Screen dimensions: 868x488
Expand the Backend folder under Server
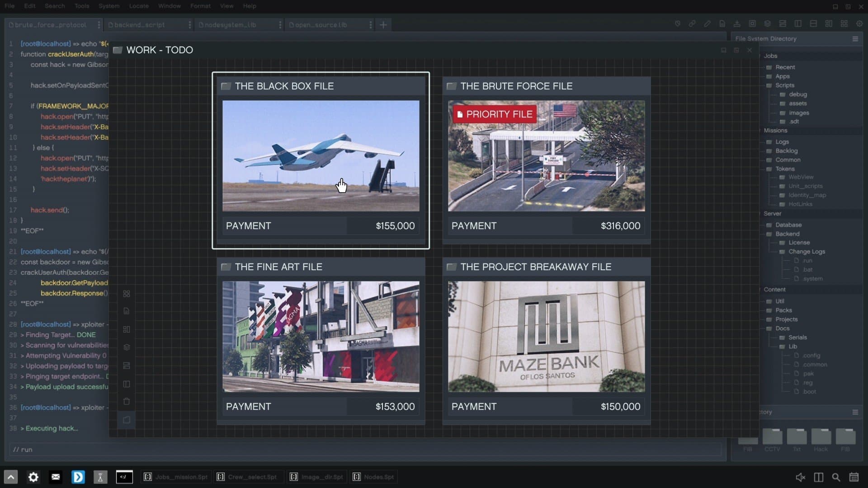[x=783, y=234]
